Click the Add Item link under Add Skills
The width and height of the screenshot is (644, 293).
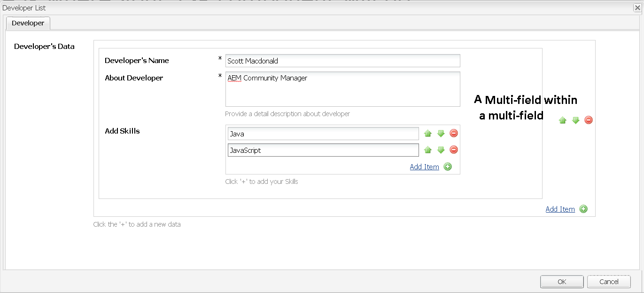[x=424, y=166]
